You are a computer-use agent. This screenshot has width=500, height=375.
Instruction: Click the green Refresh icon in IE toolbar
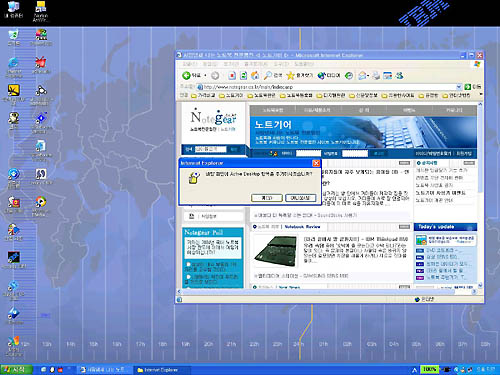tap(244, 76)
